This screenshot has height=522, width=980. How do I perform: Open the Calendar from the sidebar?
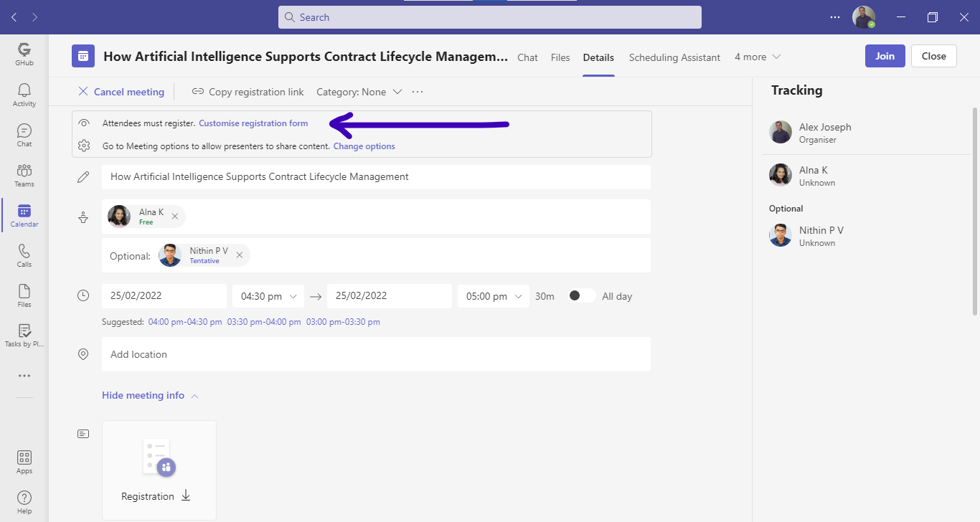tap(24, 215)
